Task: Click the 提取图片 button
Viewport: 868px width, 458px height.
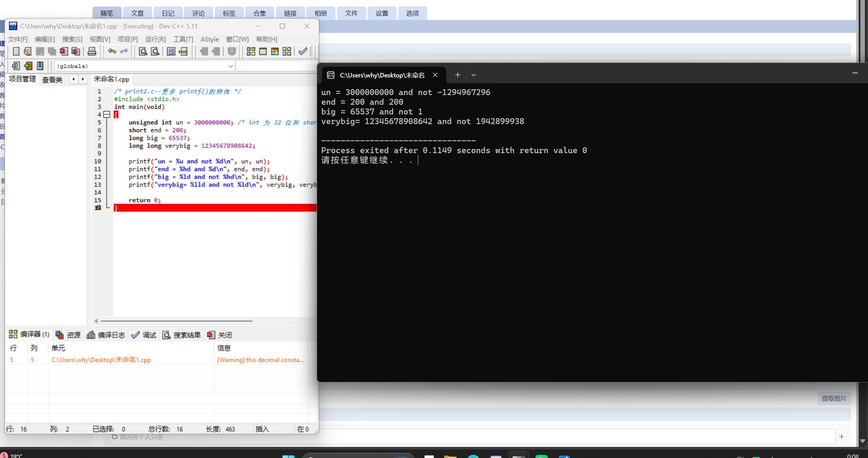Action: 834,399
